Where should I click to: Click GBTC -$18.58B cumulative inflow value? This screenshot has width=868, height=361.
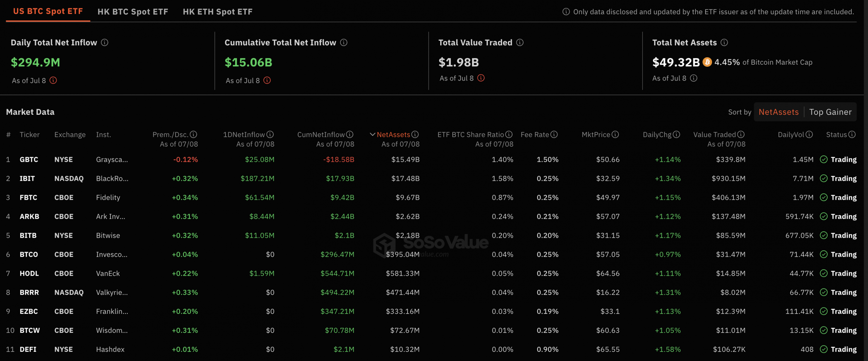click(x=338, y=159)
